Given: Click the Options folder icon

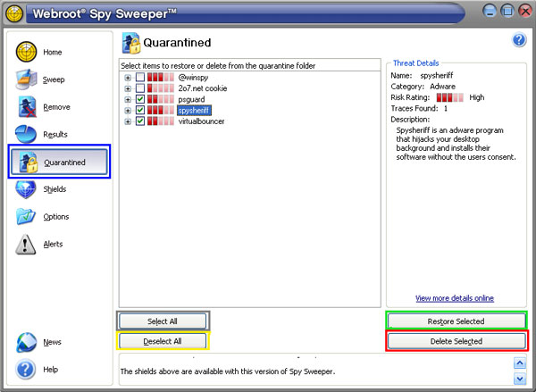Looking at the screenshot, I should (x=26, y=216).
